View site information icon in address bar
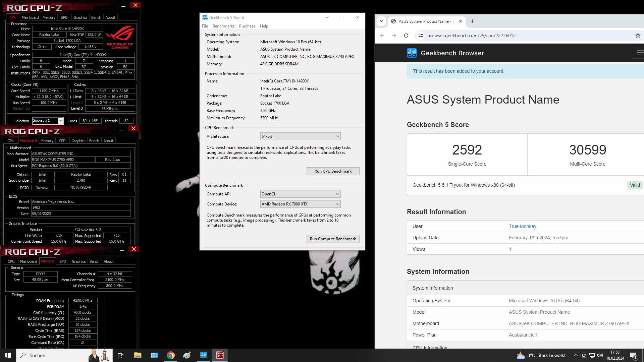The image size is (644, 362). click(x=421, y=36)
